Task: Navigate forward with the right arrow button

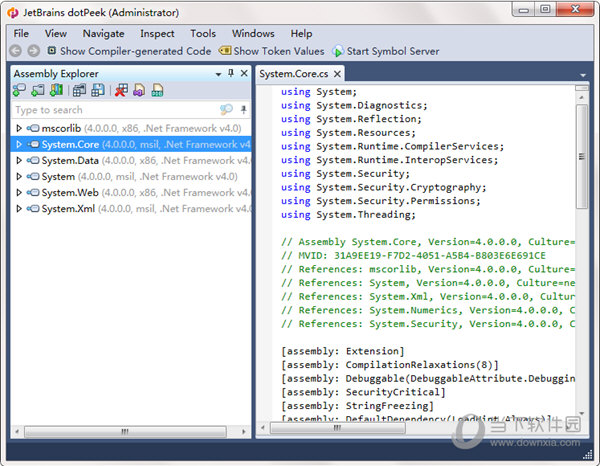Action: point(34,51)
